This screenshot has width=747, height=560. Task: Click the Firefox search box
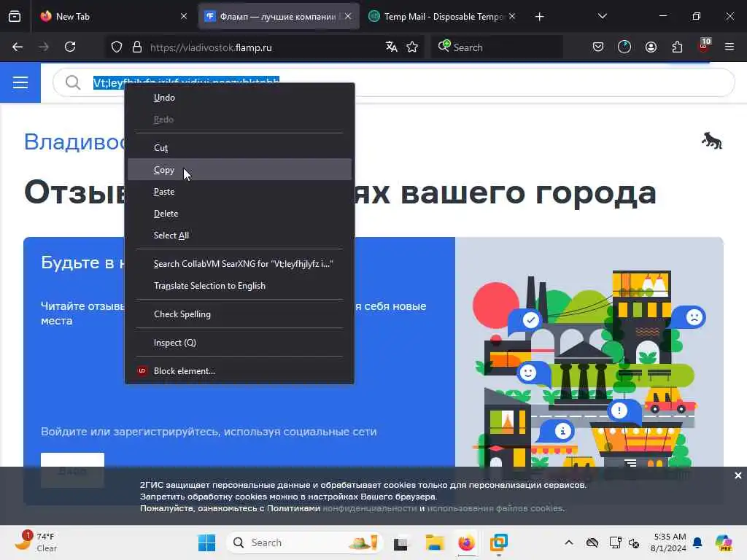click(x=497, y=47)
